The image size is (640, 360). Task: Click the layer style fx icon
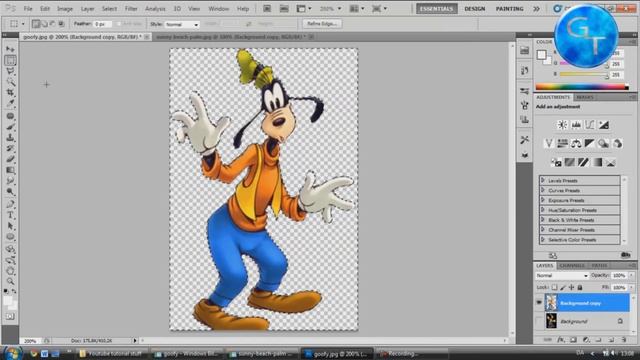(x=561, y=340)
